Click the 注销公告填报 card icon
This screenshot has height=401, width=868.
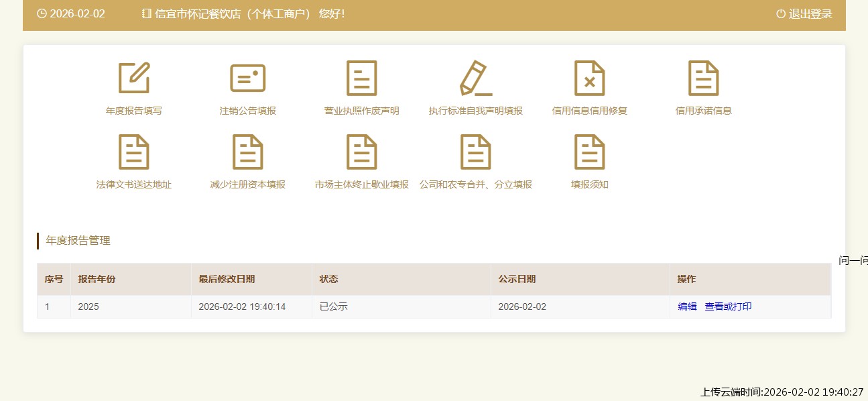pos(247,78)
